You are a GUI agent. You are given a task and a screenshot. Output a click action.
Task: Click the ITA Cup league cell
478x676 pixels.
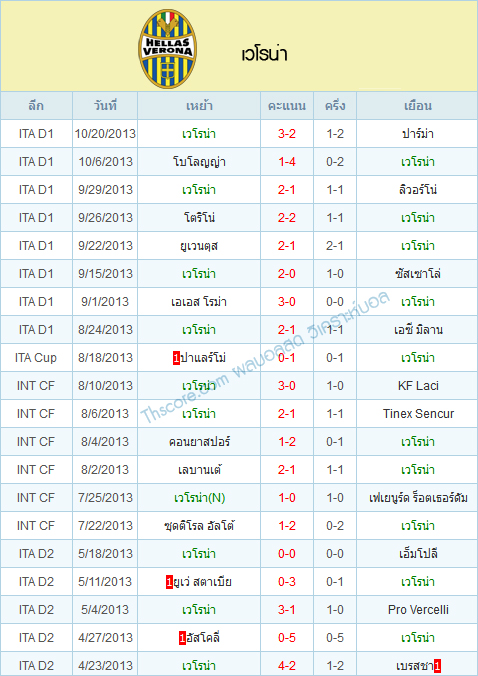36,358
